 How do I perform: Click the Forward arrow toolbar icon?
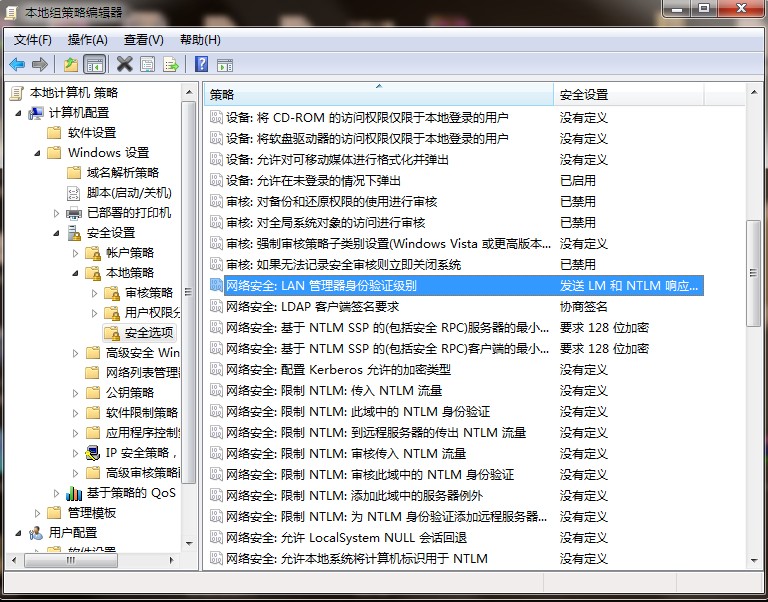pos(40,64)
